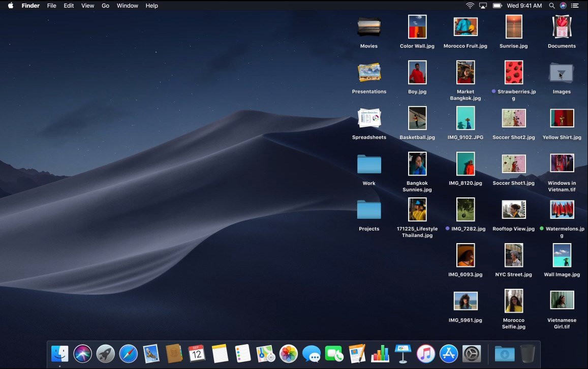Screen dimensions: 588x369
Task: Select Morocco Fruit.jpg thumbnail
Action: (466, 27)
